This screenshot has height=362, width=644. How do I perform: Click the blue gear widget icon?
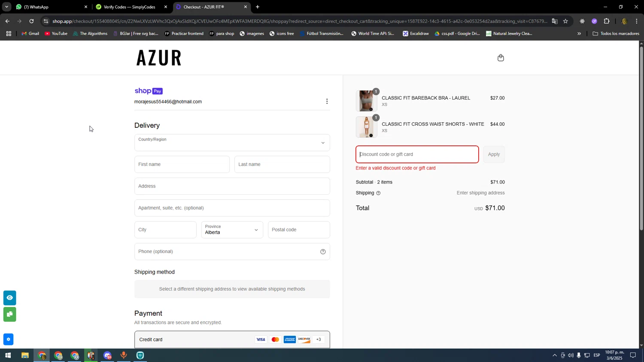[x=9, y=339]
